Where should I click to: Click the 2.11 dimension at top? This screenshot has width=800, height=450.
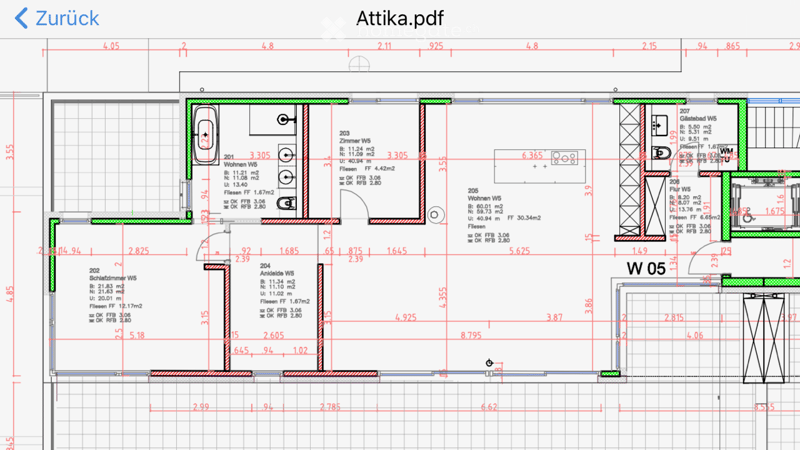pyautogui.click(x=385, y=46)
